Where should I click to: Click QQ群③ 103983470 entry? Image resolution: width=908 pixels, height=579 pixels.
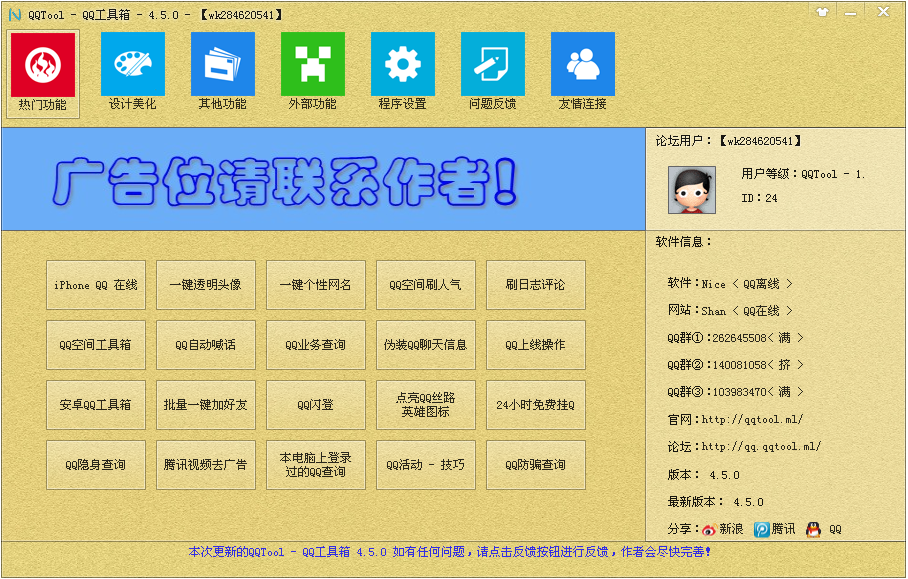pos(735,392)
